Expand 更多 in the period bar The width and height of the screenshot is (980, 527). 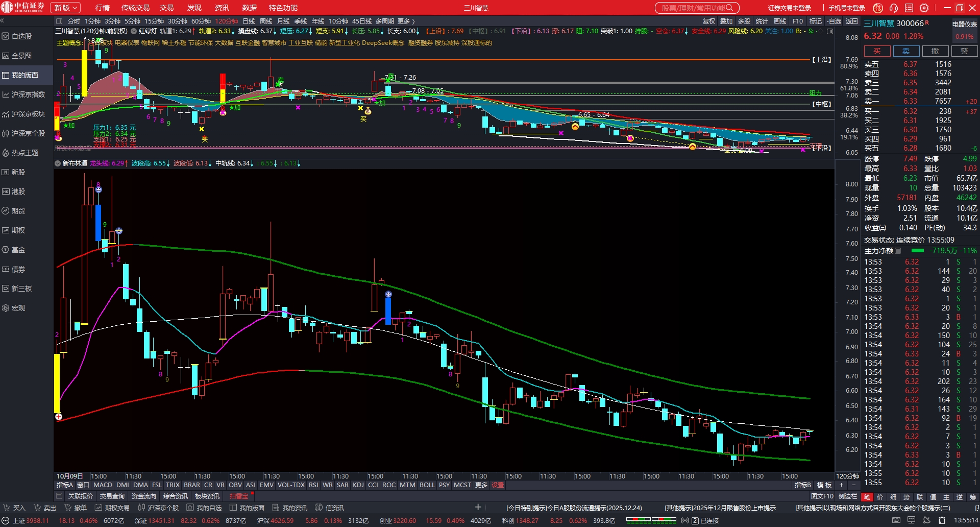pos(406,21)
